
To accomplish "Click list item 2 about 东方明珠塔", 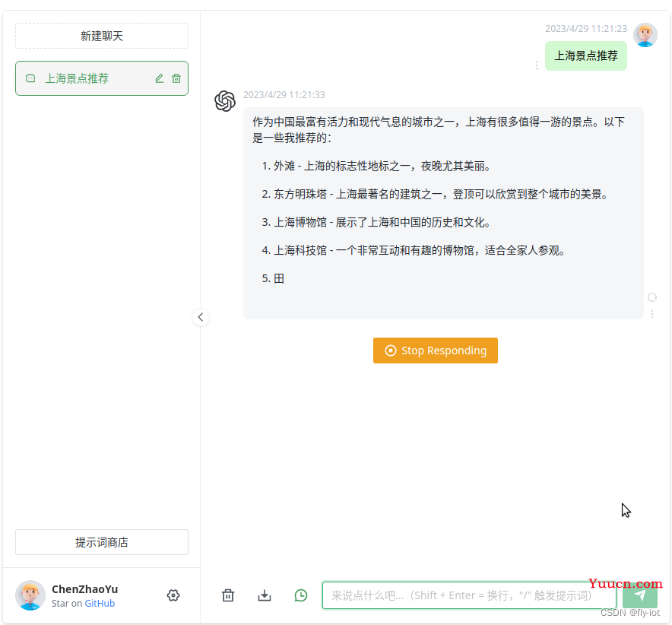I will click(435, 194).
